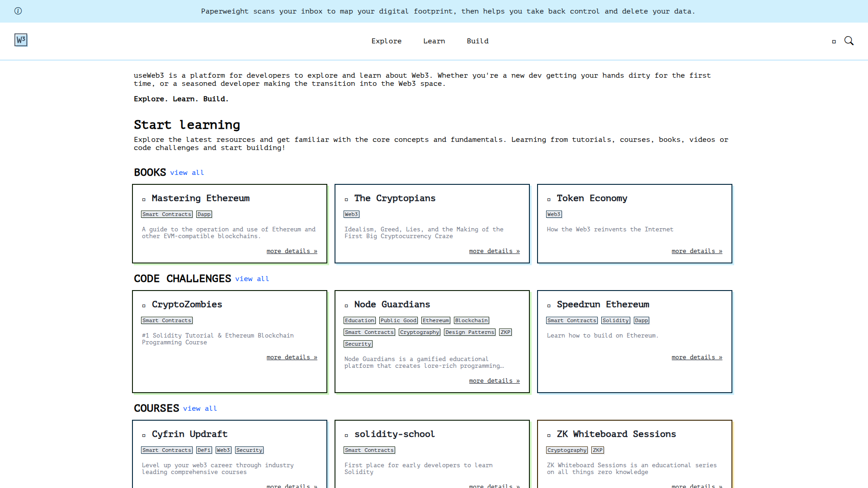This screenshot has width=868, height=488.
Task: Select Education tag on Node Guardians
Action: pyautogui.click(x=359, y=320)
